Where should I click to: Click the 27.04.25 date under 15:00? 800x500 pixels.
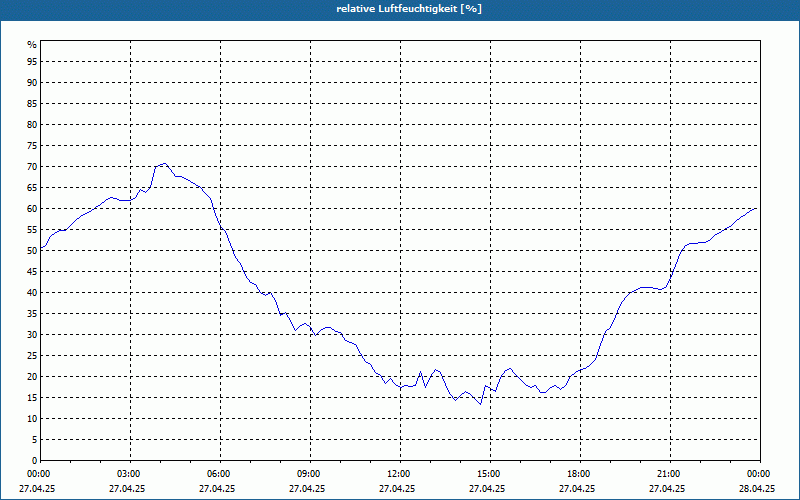(487, 488)
